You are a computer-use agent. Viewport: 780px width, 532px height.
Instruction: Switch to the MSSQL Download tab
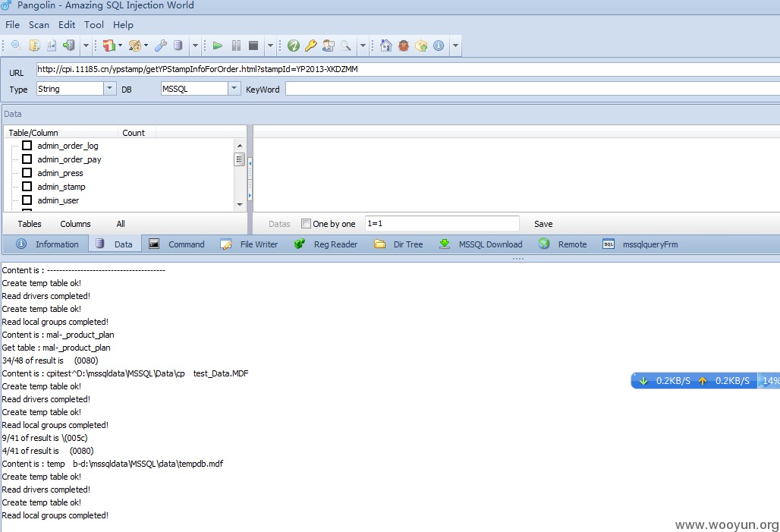click(x=480, y=244)
